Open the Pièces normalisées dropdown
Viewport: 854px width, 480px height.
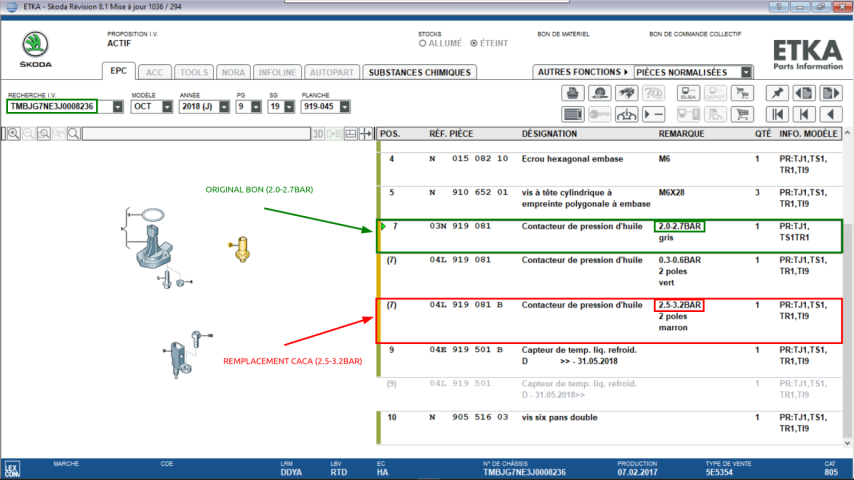(746, 72)
